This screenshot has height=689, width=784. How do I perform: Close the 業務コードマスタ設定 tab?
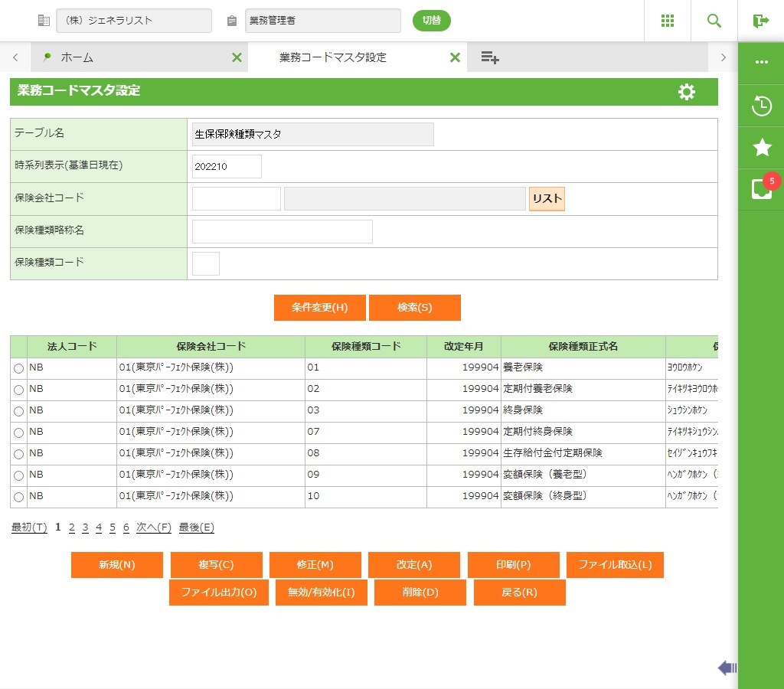(455, 57)
